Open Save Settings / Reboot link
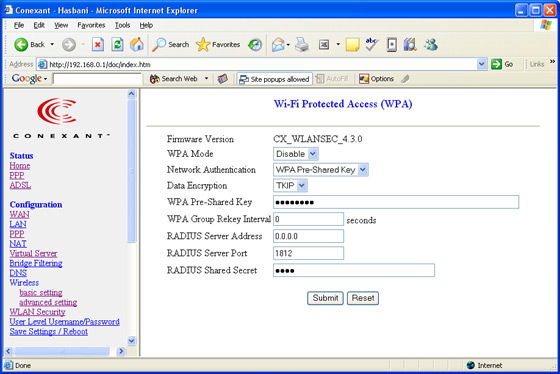This screenshot has height=374, width=560. tap(49, 332)
